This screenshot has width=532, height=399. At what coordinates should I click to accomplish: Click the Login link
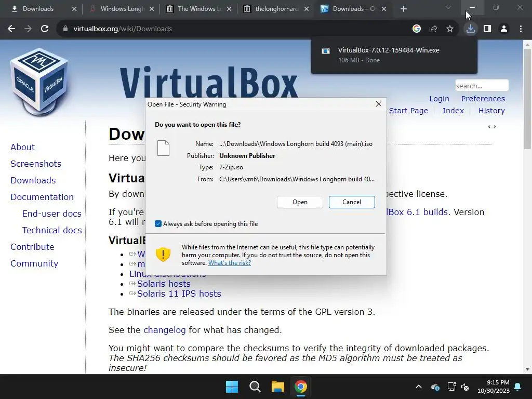click(x=439, y=99)
